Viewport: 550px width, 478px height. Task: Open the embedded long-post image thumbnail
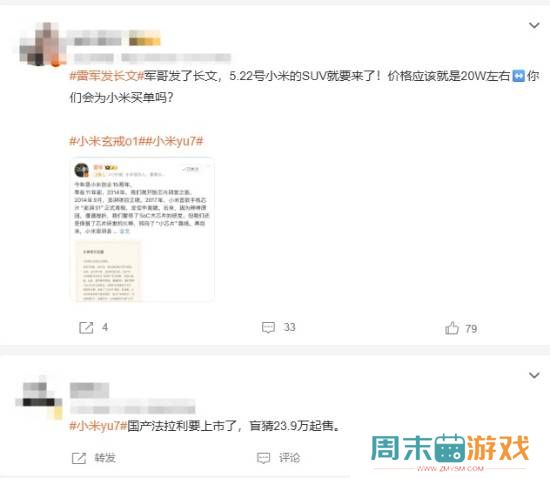pos(143,230)
